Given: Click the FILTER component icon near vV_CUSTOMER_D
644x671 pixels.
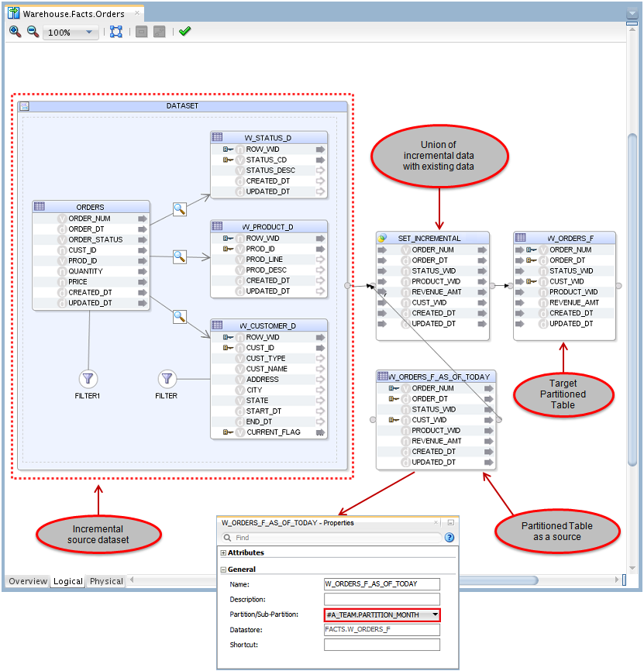Looking at the screenshot, I should pyautogui.click(x=166, y=380).
